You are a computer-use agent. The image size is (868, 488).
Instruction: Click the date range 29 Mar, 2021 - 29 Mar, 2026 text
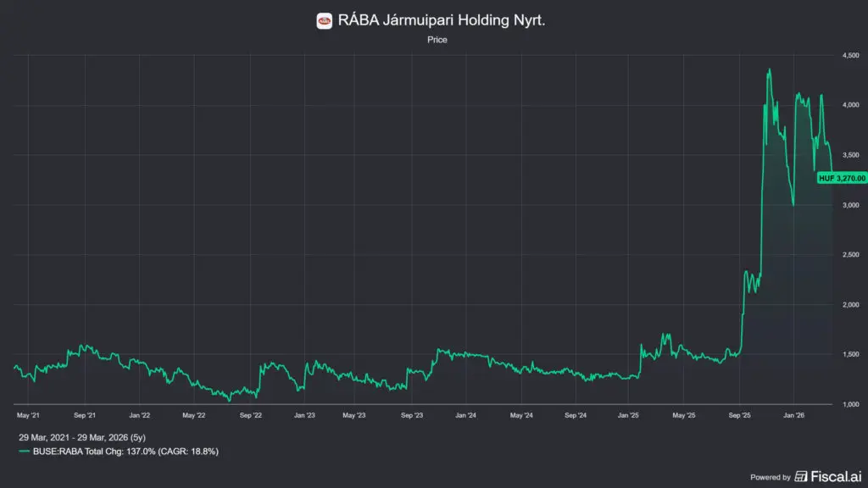(x=82, y=438)
